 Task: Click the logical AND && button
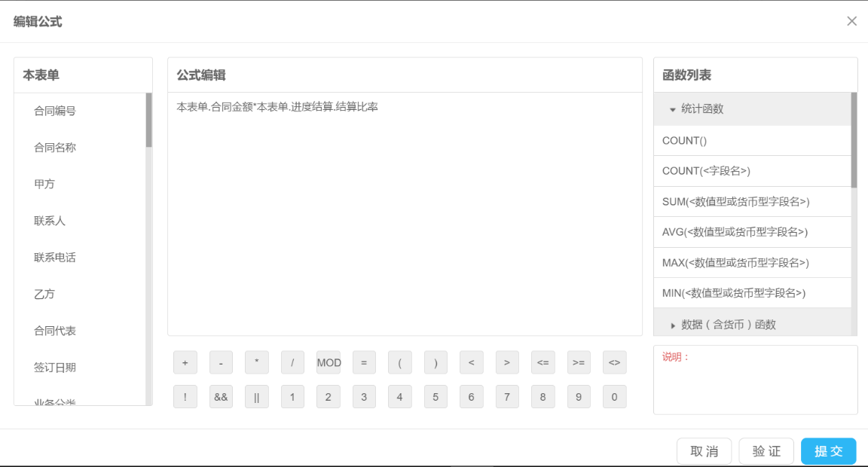tap(221, 397)
